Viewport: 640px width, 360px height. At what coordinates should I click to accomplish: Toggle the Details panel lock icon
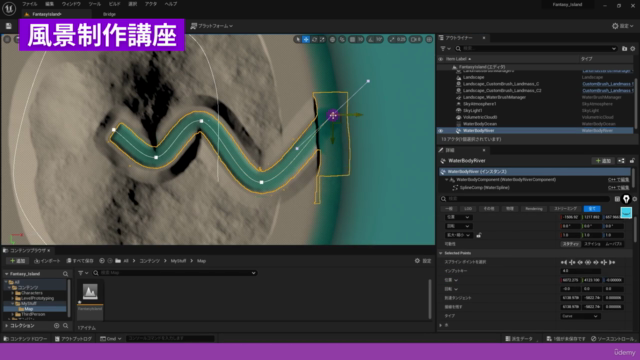(x=632, y=161)
